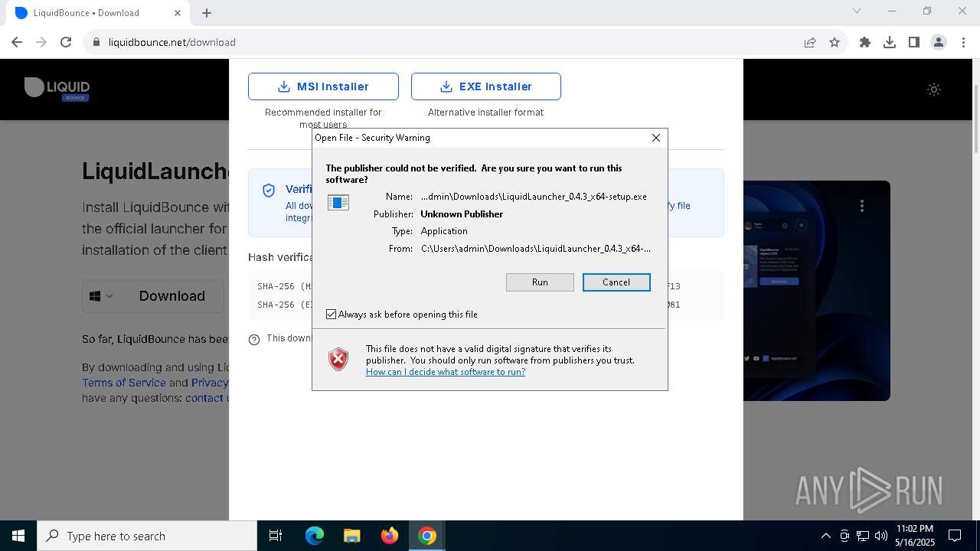Click the question mark help icon
The image size is (980, 551).
click(x=254, y=340)
